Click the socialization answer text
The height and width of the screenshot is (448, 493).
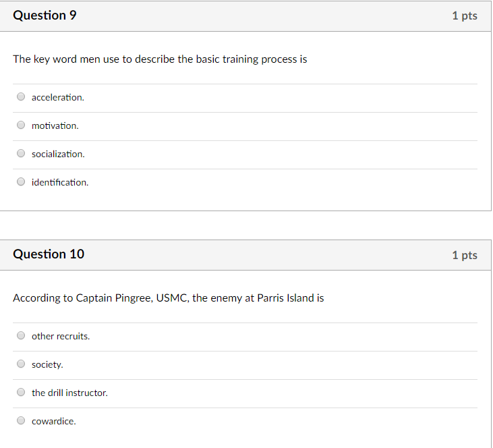(x=58, y=154)
